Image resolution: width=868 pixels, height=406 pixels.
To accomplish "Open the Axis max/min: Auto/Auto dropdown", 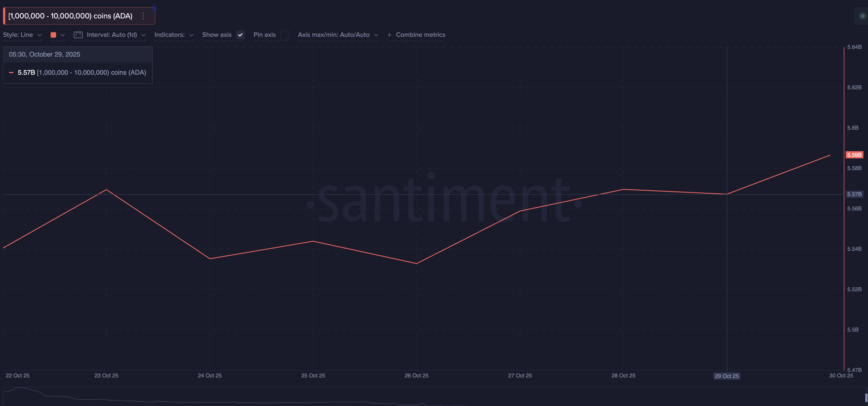I will tap(338, 35).
